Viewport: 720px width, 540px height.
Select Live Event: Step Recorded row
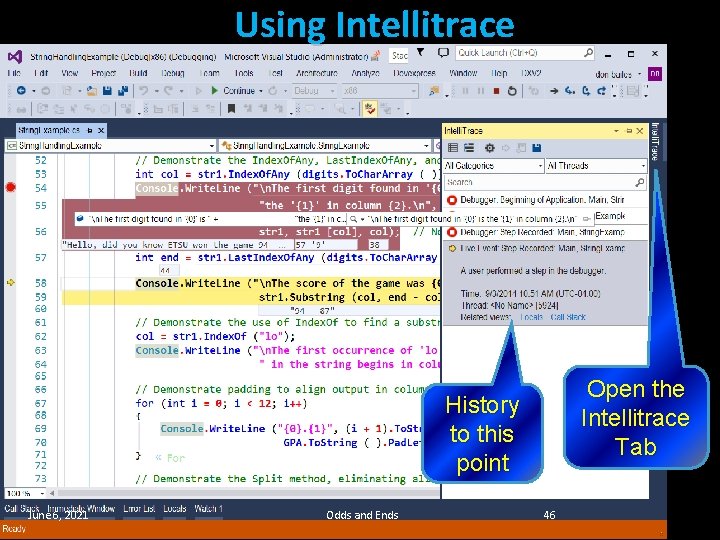546,248
